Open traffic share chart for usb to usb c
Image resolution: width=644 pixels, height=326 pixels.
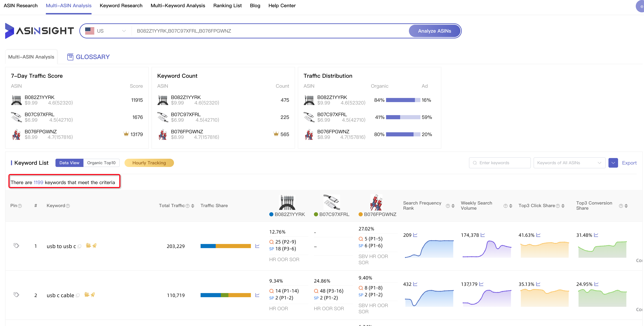[257, 246]
